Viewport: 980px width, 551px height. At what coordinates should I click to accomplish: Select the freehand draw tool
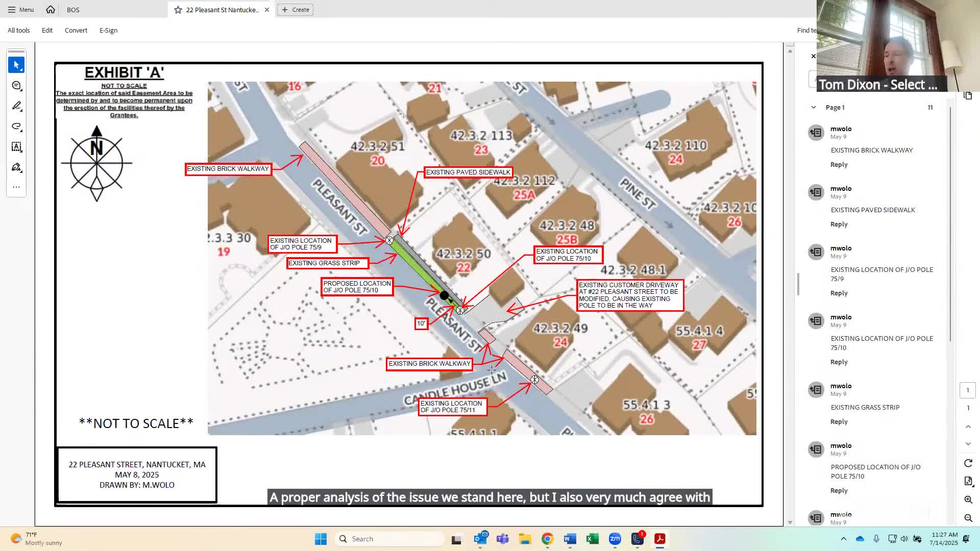pyautogui.click(x=16, y=127)
